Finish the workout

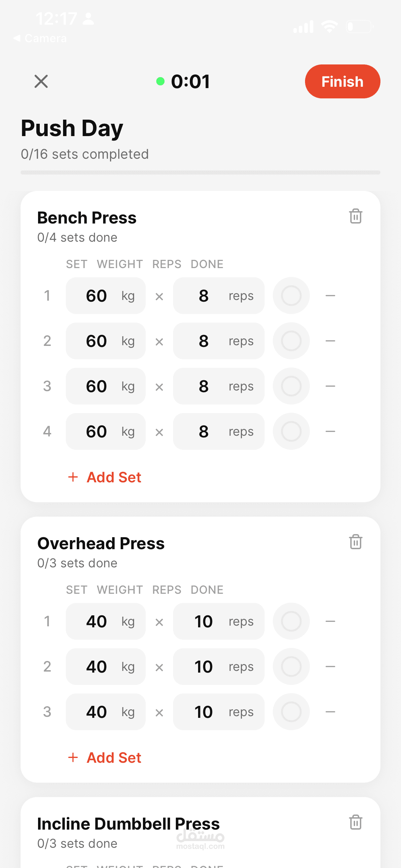(342, 82)
